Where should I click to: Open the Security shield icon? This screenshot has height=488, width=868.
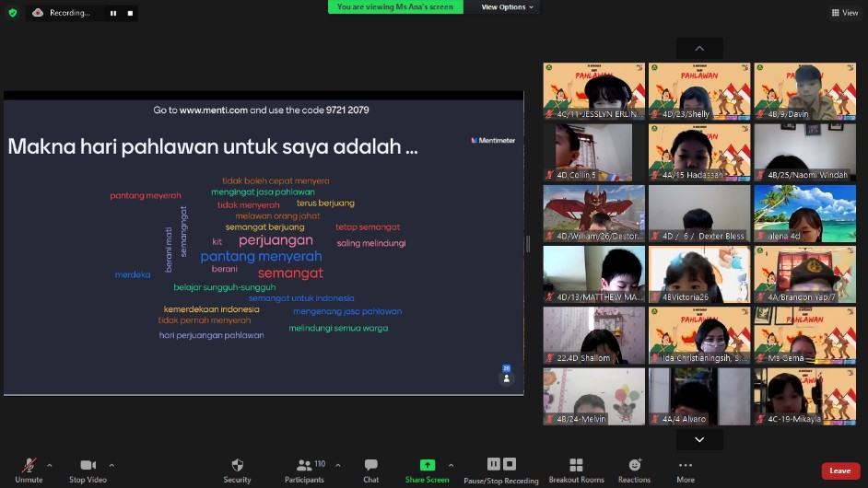coord(237,466)
